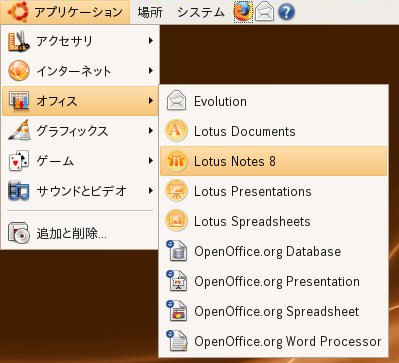Click the Lotus Documents icon
The image size is (399, 363).
(176, 131)
